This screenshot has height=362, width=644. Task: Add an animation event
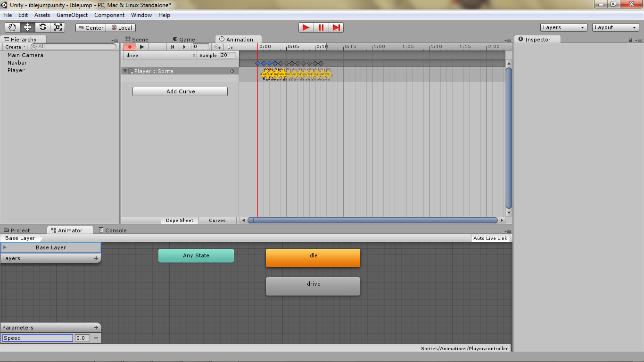pos(230,47)
